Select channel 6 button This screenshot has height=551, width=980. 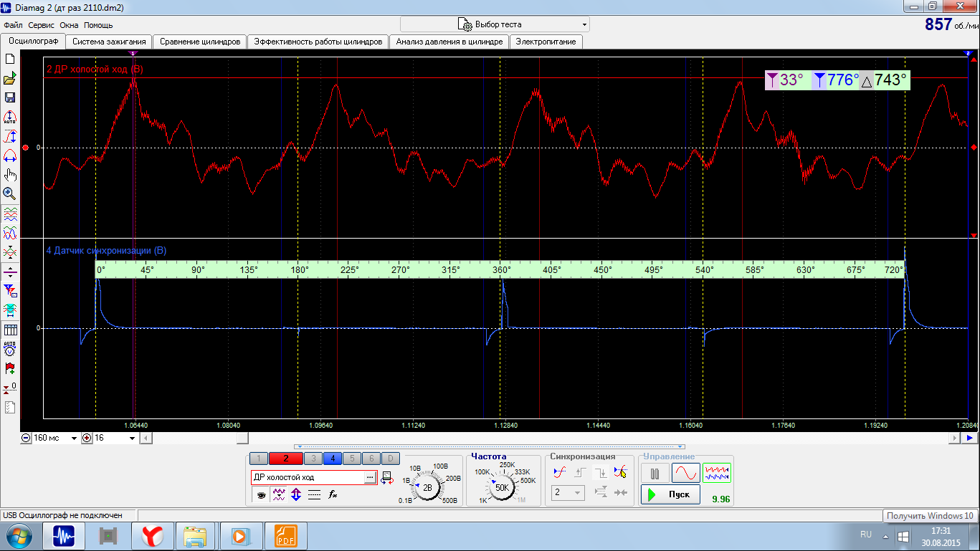[x=371, y=459]
